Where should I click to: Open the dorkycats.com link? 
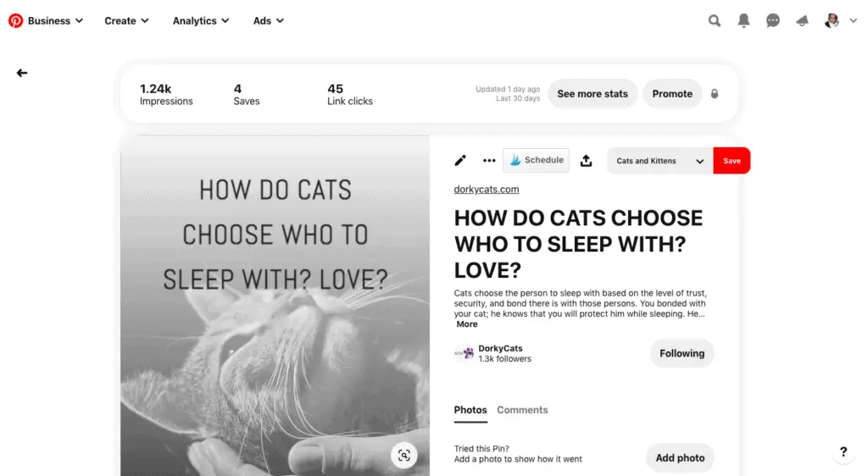click(487, 190)
